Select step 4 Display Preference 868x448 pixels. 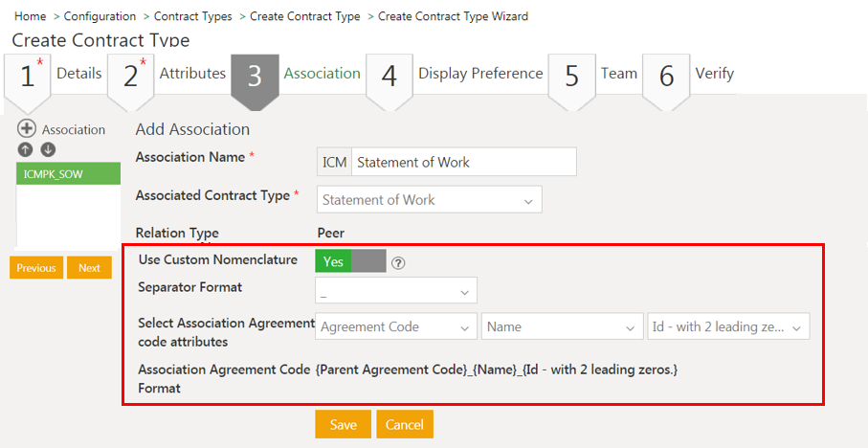click(x=456, y=75)
